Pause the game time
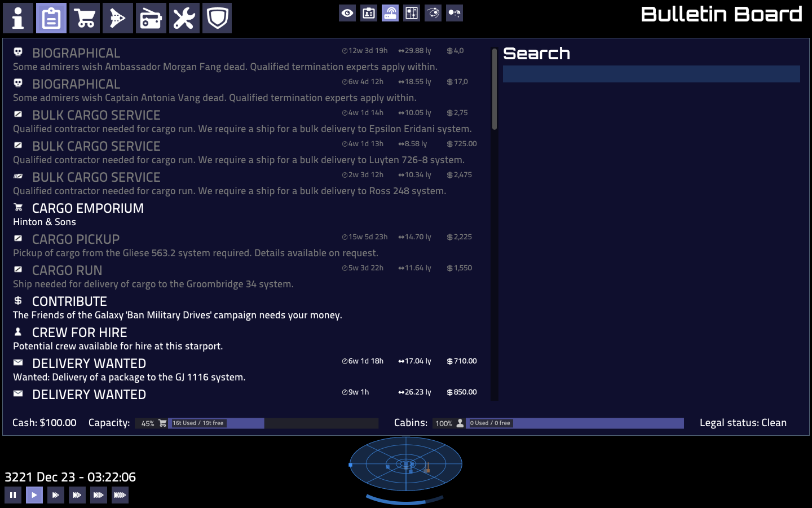 tap(13, 495)
